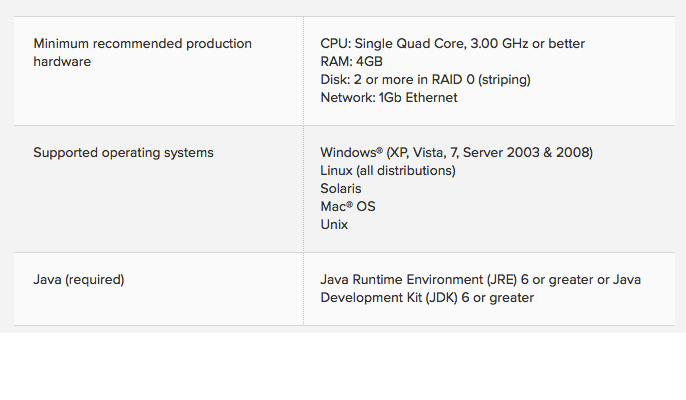The width and height of the screenshot is (686, 400).
Task: Click 'Server 2003 & 2008' text
Action: 528,153
